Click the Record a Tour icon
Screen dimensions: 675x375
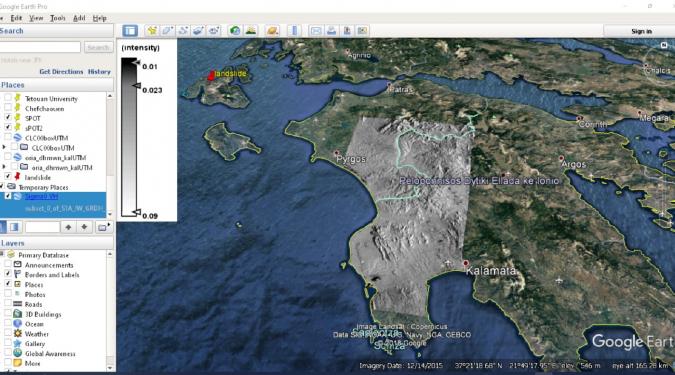click(x=214, y=31)
